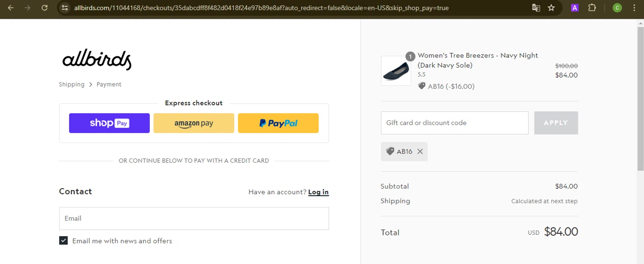Click the gift card or discount code field

pos(454,123)
